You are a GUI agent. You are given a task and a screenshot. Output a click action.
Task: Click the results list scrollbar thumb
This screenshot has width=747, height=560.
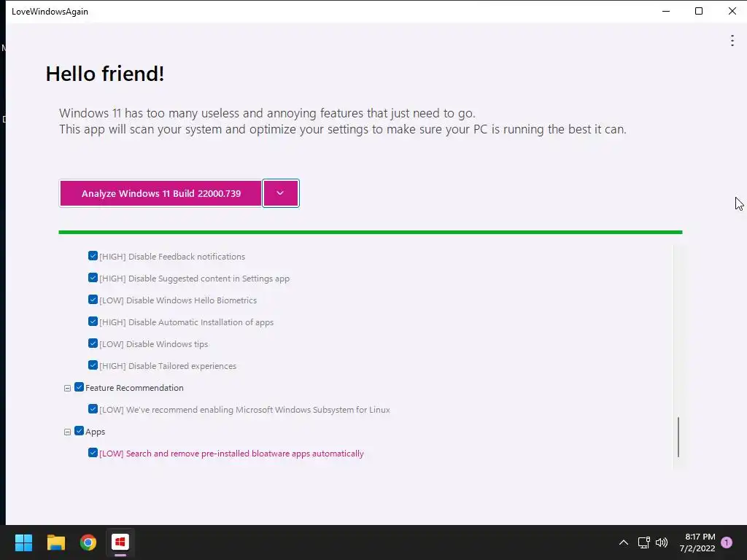point(678,437)
